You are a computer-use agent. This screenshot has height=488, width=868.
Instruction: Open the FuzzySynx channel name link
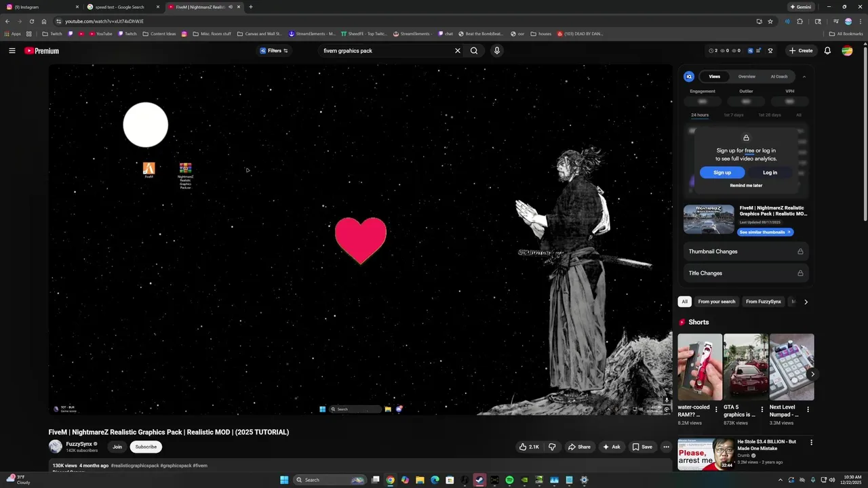click(79, 444)
